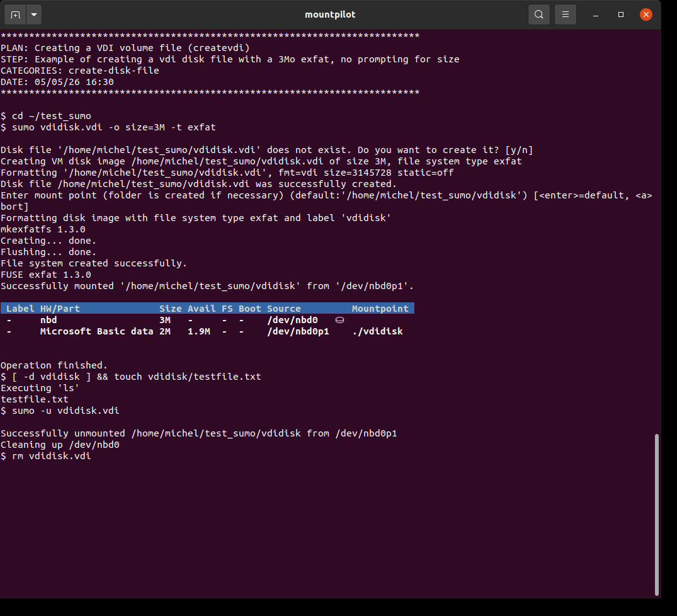The image size is (677, 616).
Task: Click the 'Enter mount point' prompt line
Action: click(x=326, y=201)
